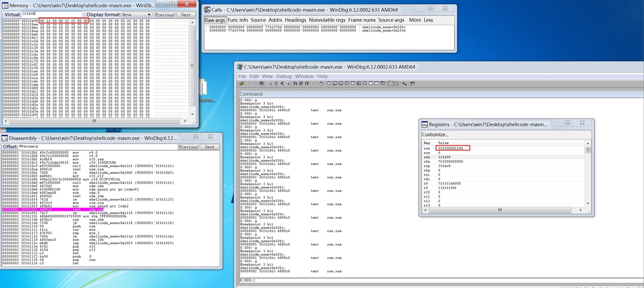
Task: Click Customize... in Registers window
Action: point(435,135)
